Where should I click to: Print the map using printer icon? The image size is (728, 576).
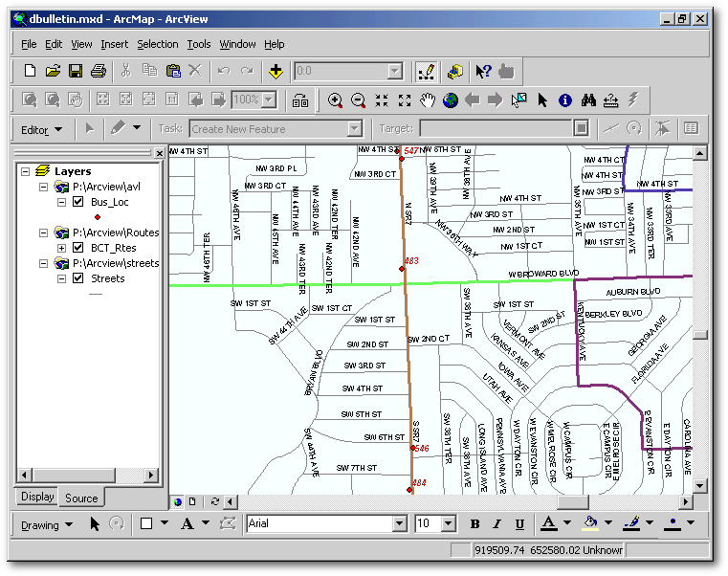pyautogui.click(x=99, y=71)
